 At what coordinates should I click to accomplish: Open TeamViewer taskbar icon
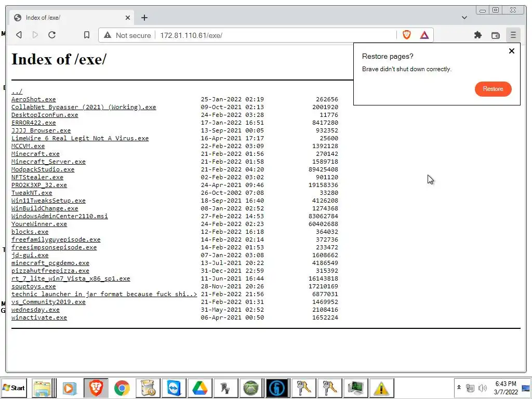tap(174, 388)
